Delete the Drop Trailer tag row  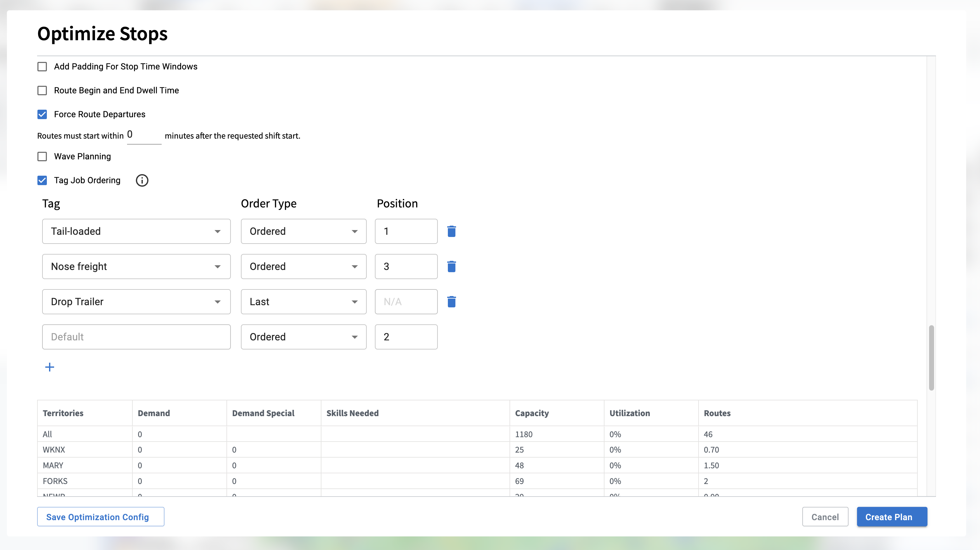[x=451, y=302]
